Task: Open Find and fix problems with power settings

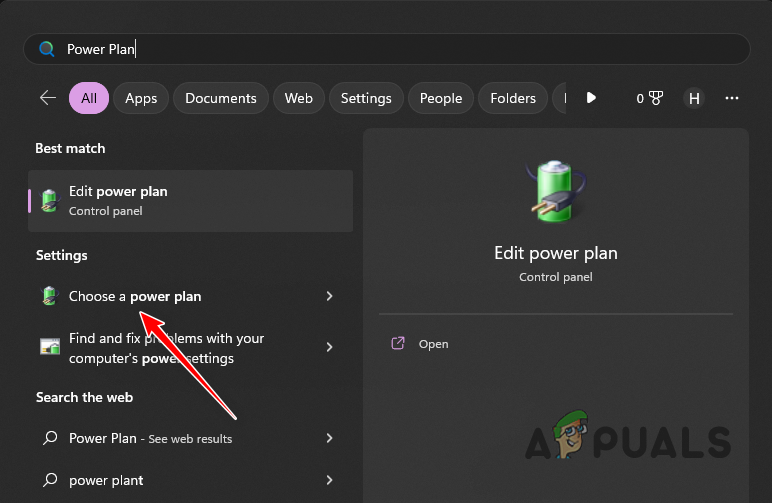Action: (191, 348)
